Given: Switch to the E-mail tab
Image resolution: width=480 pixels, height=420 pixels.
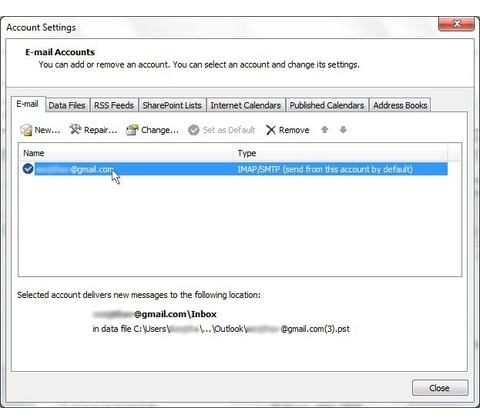Looking at the screenshot, I should (27, 104).
